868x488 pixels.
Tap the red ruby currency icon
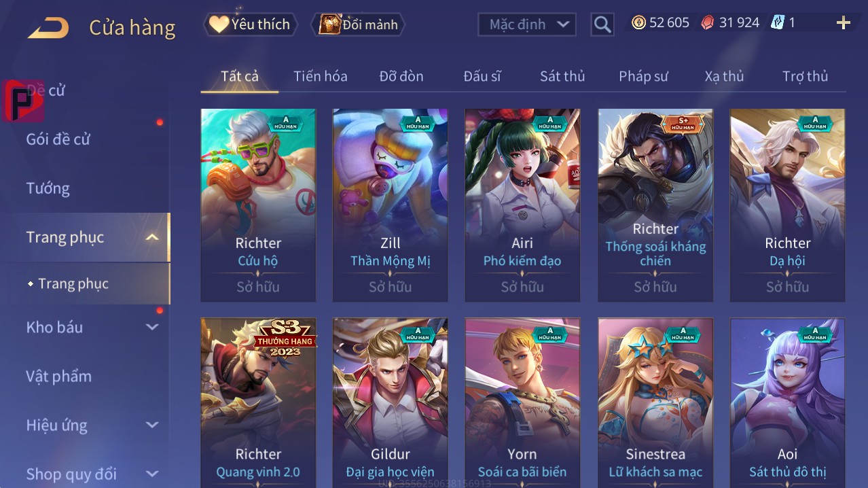point(707,22)
